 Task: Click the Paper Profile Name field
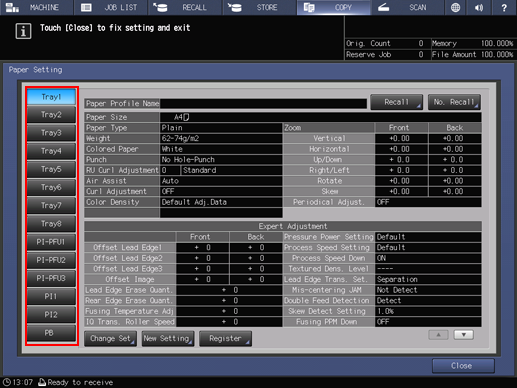263,104
